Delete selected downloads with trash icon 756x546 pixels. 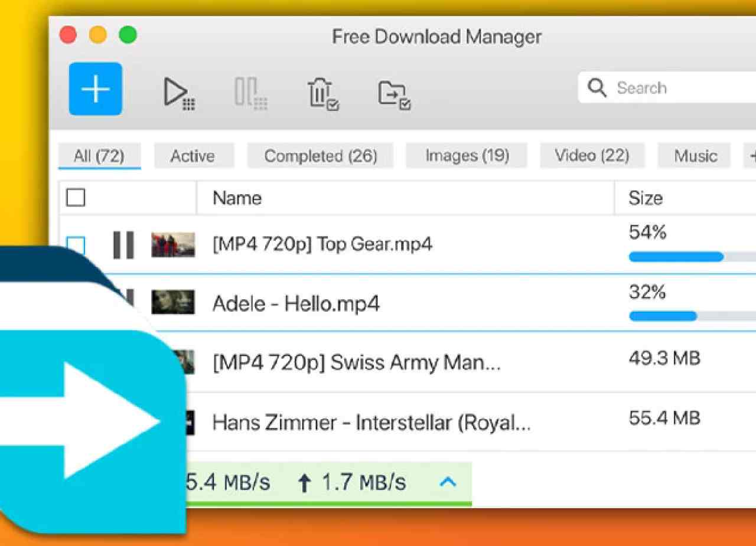click(x=322, y=94)
